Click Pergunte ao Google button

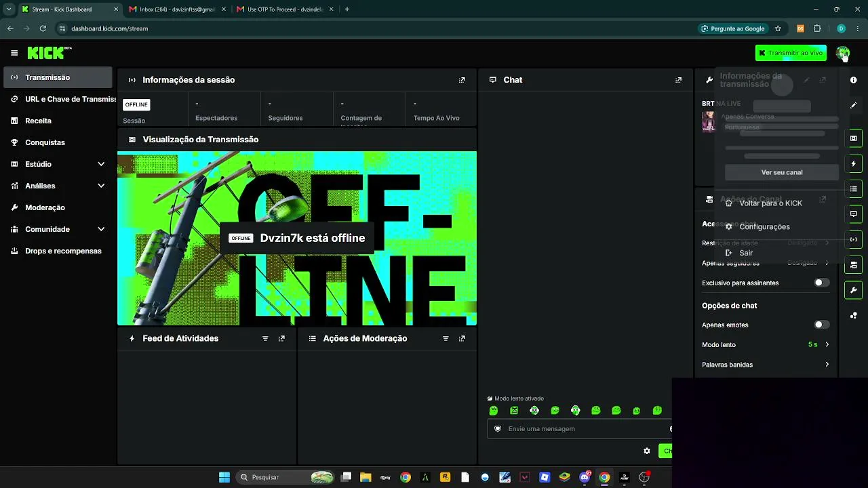[733, 28]
